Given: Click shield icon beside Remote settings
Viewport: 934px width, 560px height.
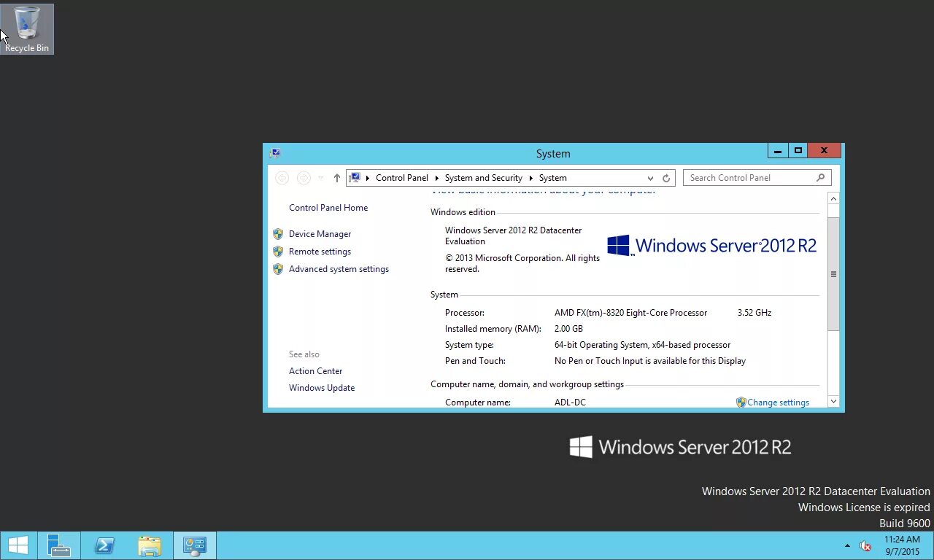Looking at the screenshot, I should (x=278, y=252).
